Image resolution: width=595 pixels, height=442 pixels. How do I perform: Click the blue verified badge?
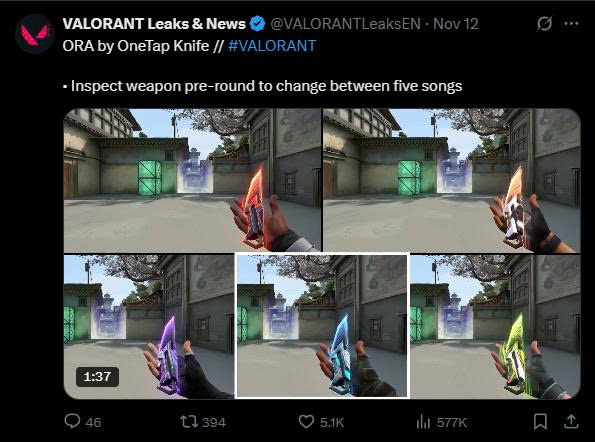pos(258,24)
